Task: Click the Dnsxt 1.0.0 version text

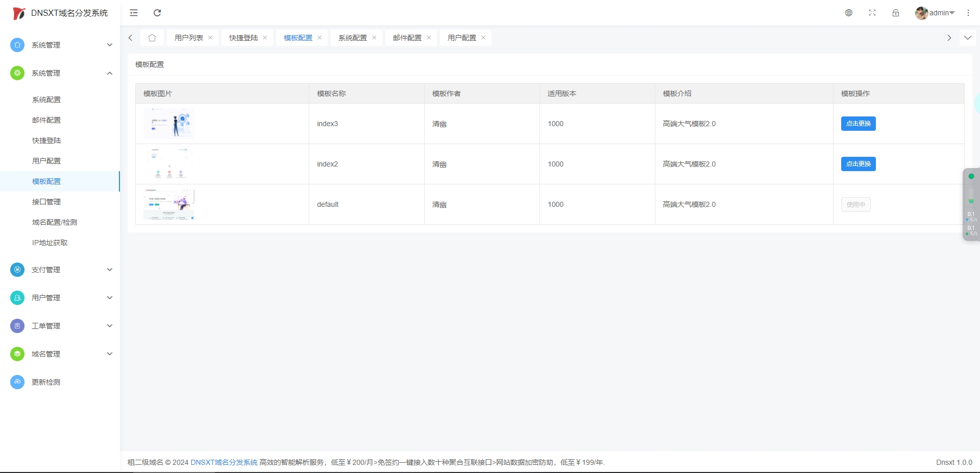Action: 954,462
